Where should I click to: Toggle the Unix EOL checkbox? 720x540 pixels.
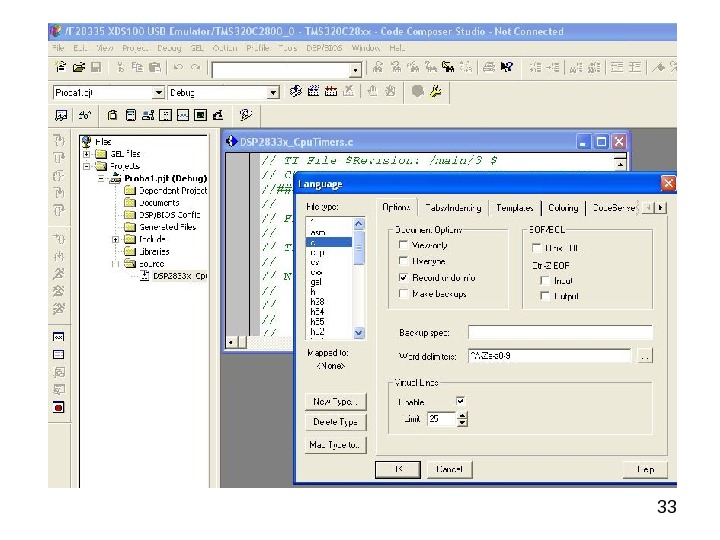pos(536,248)
